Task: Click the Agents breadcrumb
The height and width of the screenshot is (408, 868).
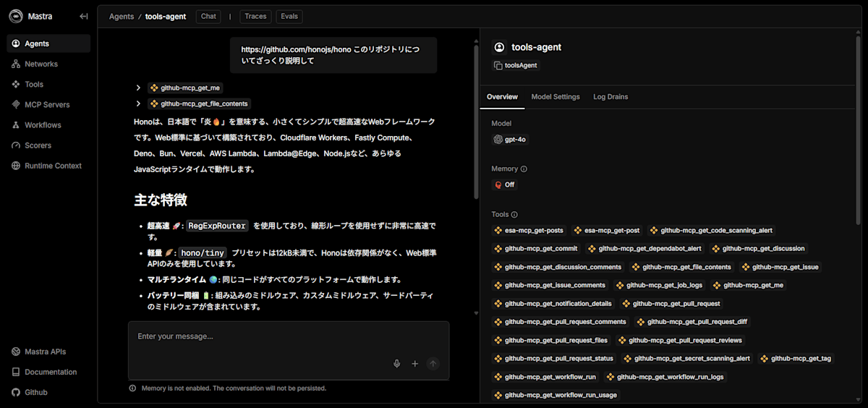Action: [x=122, y=16]
